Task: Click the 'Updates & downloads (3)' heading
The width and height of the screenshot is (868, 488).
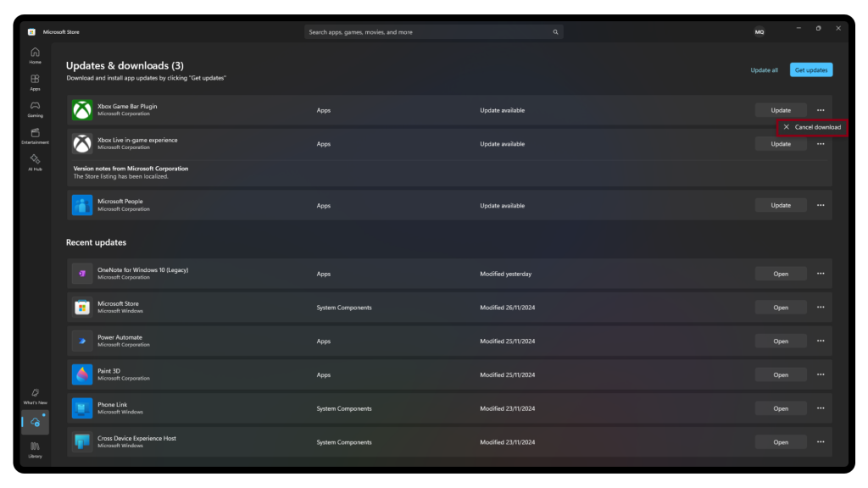Action: pyautogui.click(x=125, y=66)
